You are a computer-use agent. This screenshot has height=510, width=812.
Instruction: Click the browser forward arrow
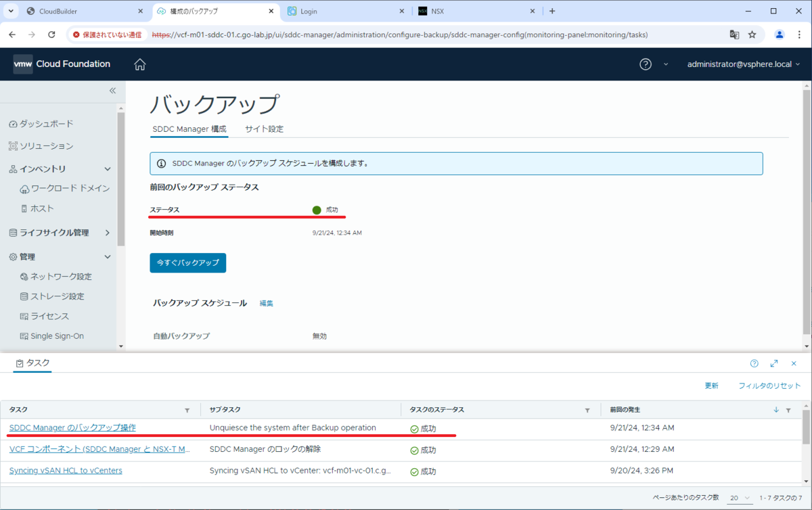pyautogui.click(x=32, y=34)
